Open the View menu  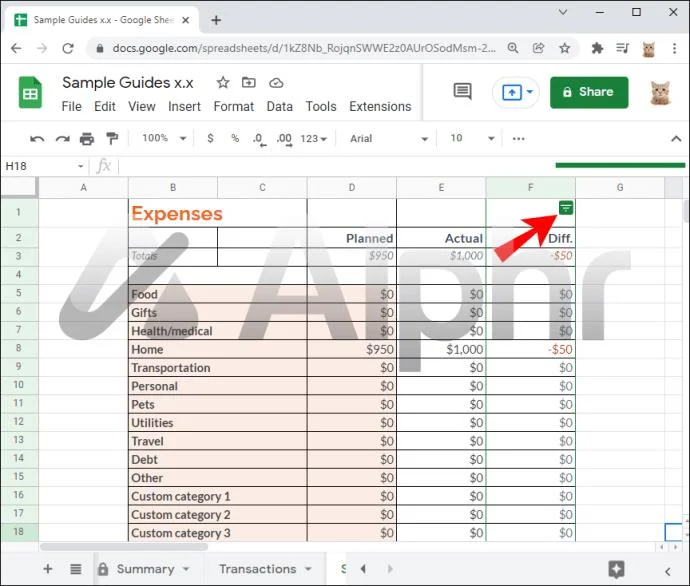click(142, 106)
